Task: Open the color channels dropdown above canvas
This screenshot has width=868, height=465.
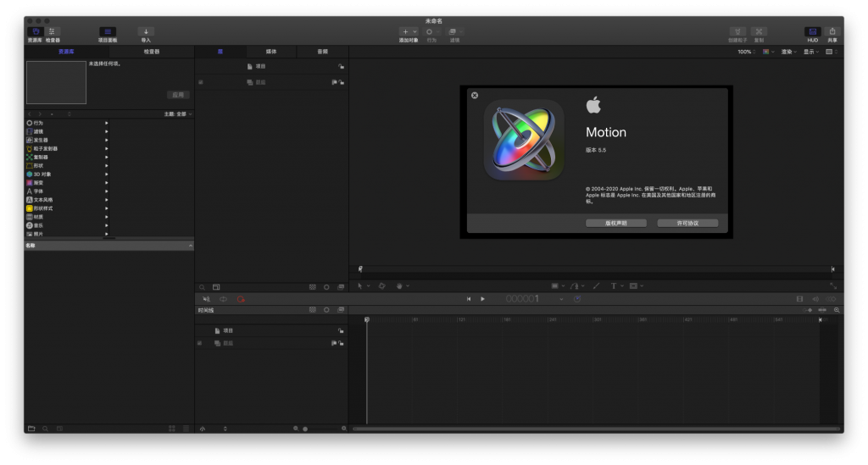Action: (x=768, y=52)
